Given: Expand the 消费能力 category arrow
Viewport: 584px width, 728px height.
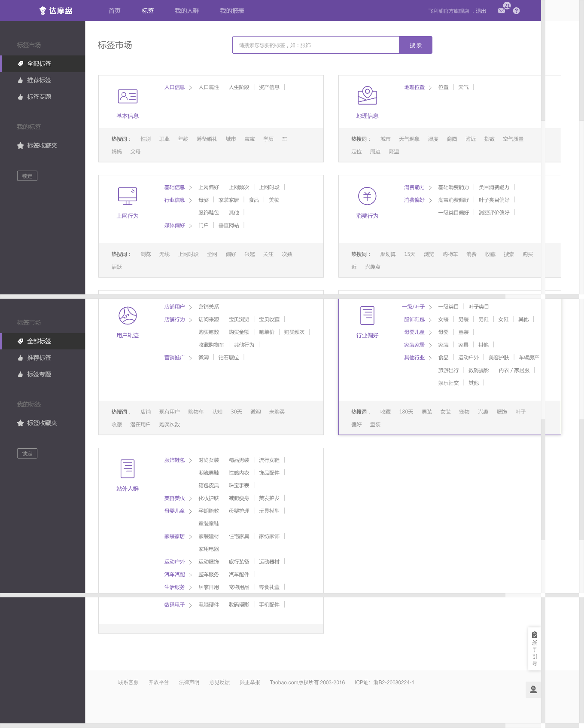Looking at the screenshot, I should tap(430, 188).
